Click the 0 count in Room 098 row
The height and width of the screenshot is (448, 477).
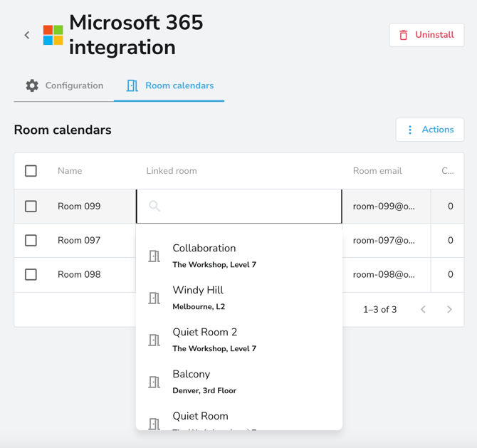(x=451, y=274)
